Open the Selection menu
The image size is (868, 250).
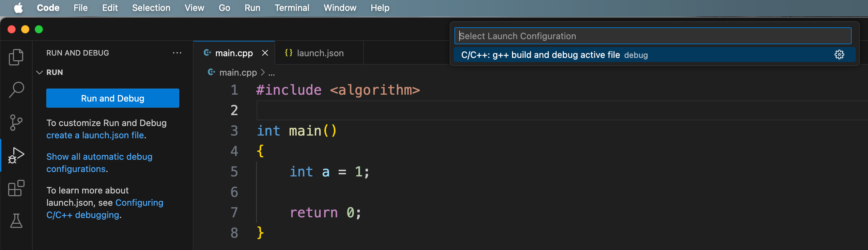tap(151, 8)
